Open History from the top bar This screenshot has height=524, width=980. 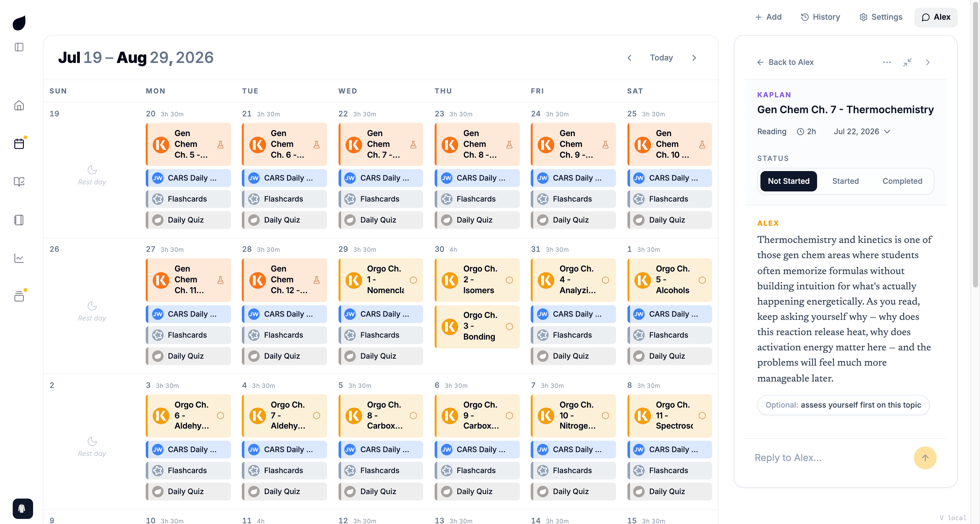pos(820,17)
